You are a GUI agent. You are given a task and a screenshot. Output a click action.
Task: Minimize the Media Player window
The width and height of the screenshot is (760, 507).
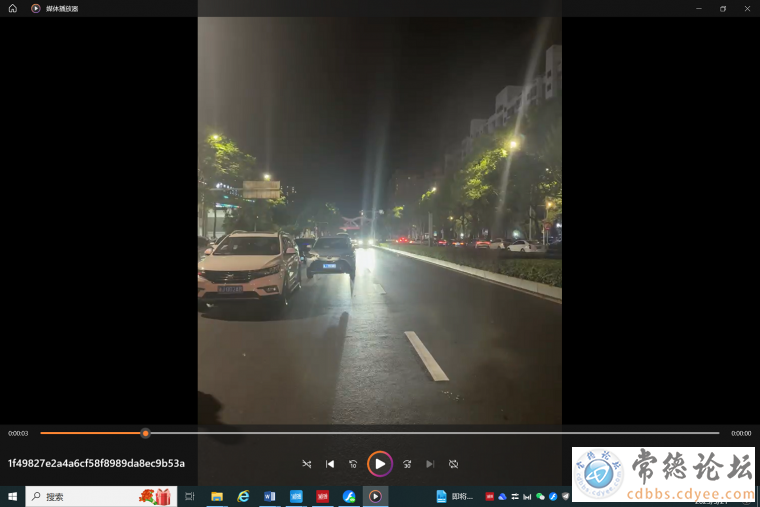699,8
